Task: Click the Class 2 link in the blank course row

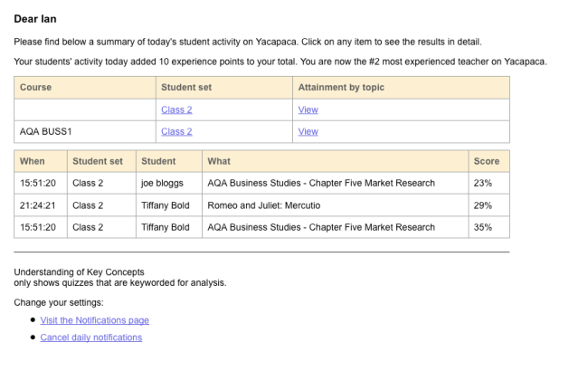Action: (176, 109)
